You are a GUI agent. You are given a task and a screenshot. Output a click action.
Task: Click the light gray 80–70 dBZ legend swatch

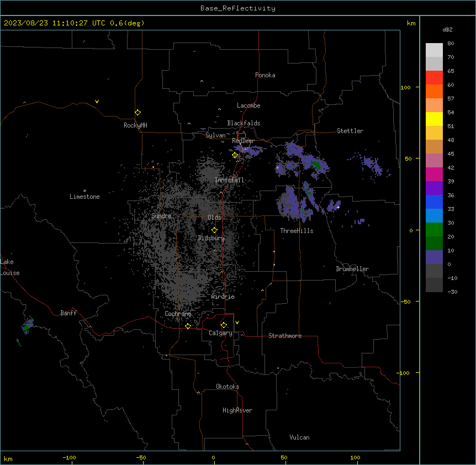click(434, 50)
